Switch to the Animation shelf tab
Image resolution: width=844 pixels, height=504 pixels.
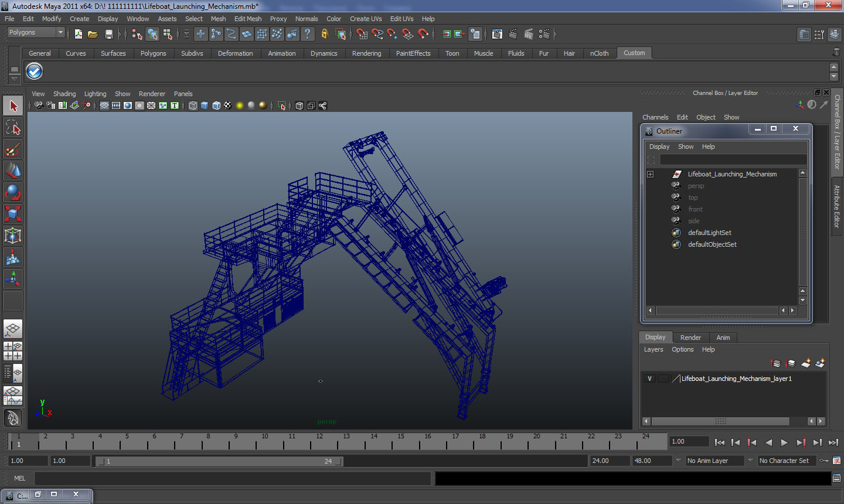click(x=281, y=53)
